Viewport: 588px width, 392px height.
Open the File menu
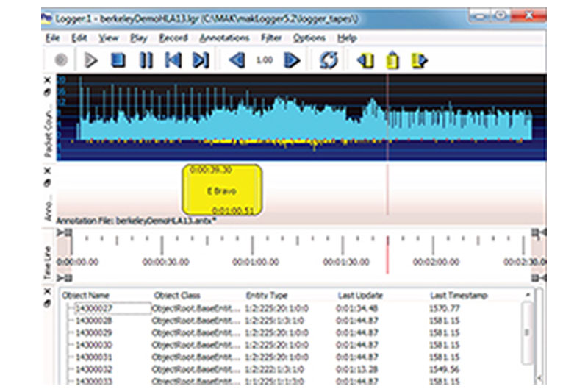pyautogui.click(x=52, y=38)
